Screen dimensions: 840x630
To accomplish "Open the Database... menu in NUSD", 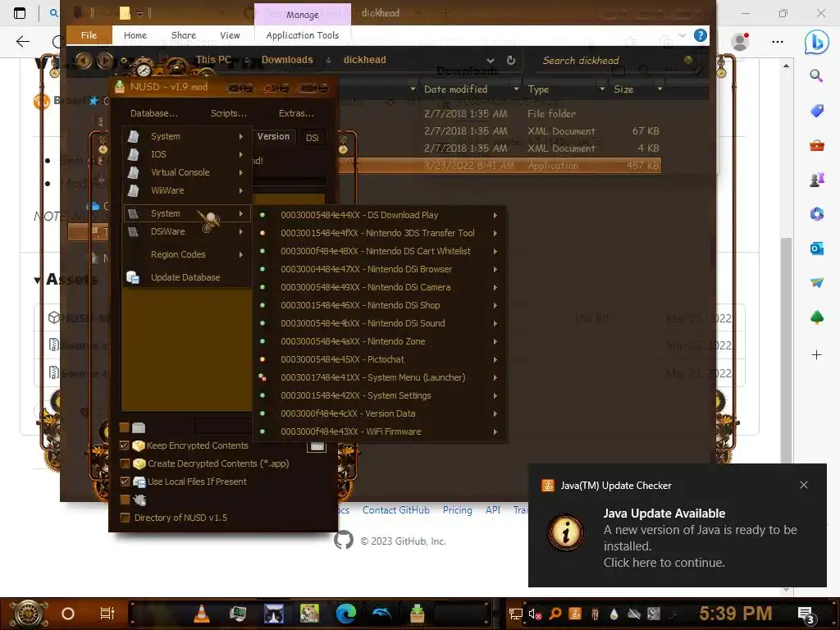I will pyautogui.click(x=153, y=113).
